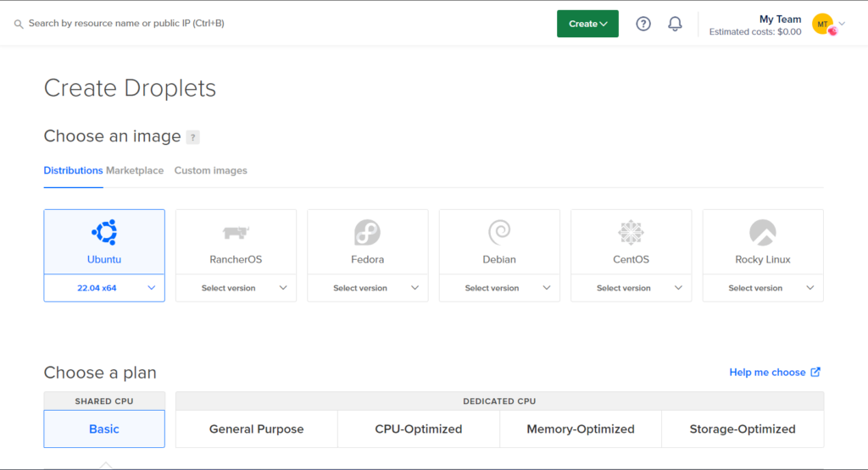Follow the Help me choose link
Viewport: 868px width, 470px height.
(775, 372)
